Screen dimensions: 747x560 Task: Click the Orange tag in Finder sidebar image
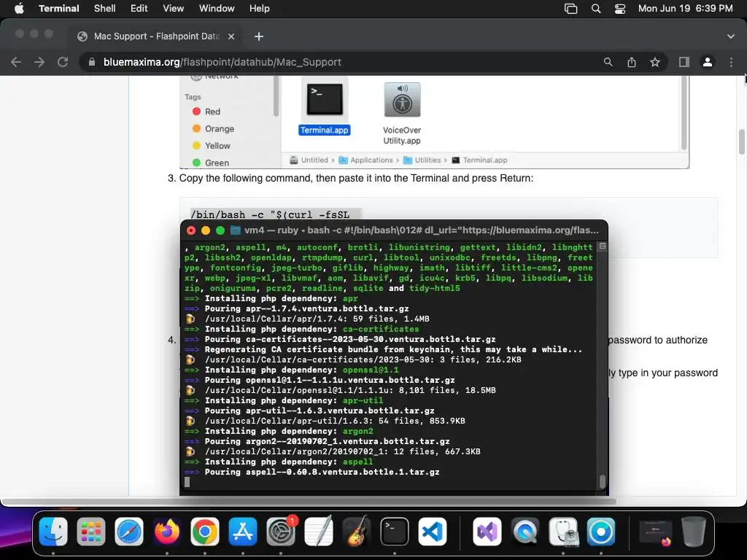click(x=213, y=128)
